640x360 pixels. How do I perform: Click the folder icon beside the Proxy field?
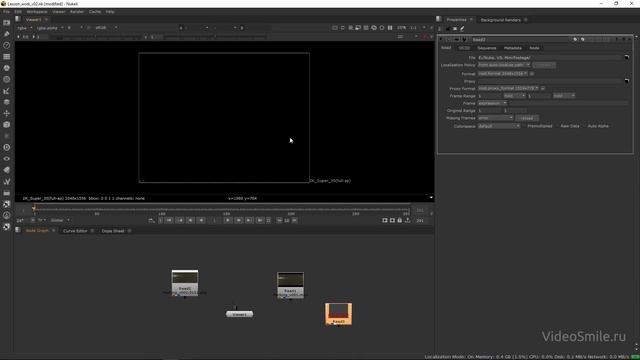627,81
